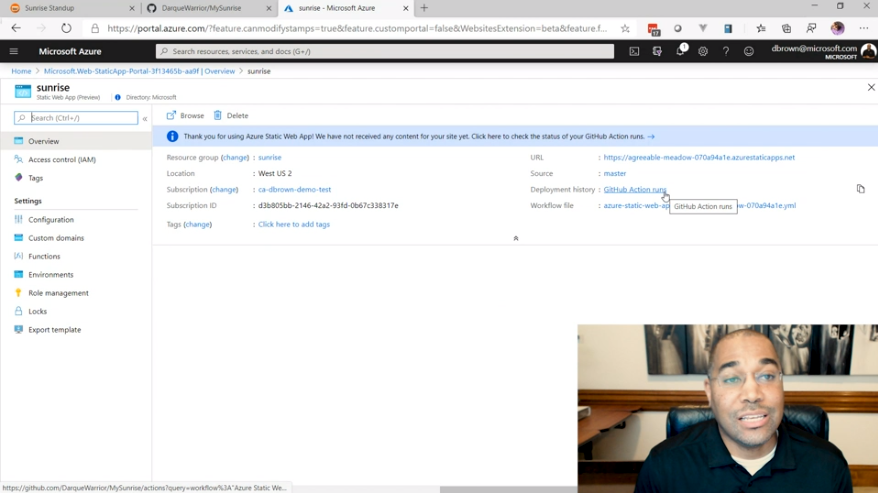Screen dimensions: 878x493
Task: Click the blue book extension icon
Action: (728, 29)
